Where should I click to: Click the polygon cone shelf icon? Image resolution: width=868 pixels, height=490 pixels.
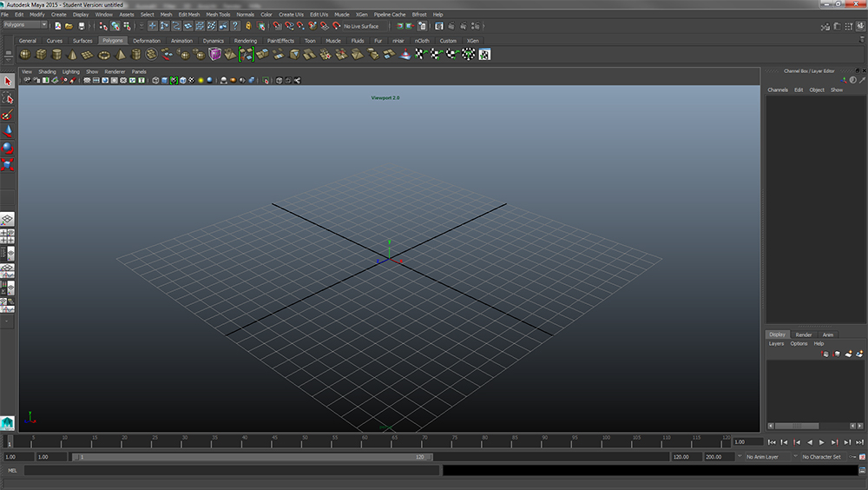[x=73, y=55]
